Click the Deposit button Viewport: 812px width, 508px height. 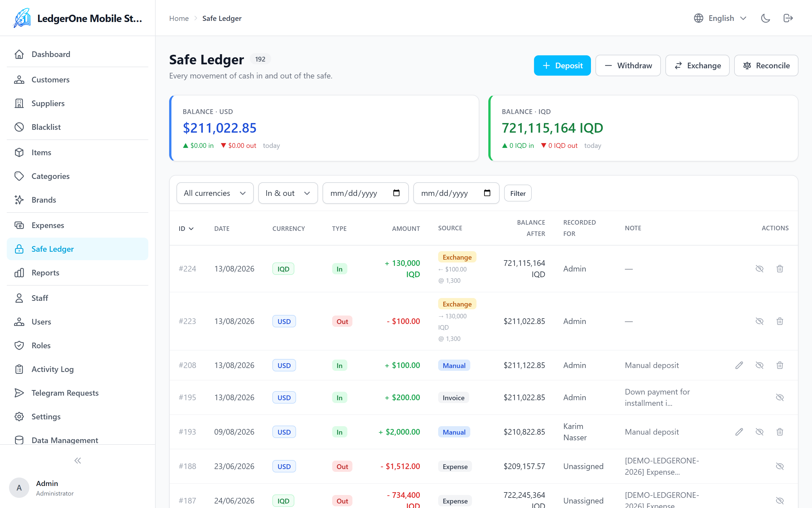(562, 65)
